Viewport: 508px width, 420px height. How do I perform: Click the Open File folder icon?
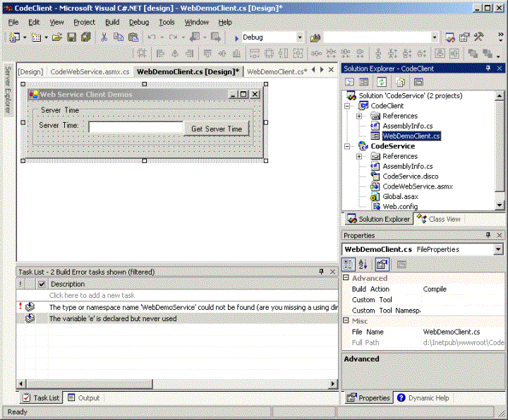pyautogui.click(x=56, y=37)
